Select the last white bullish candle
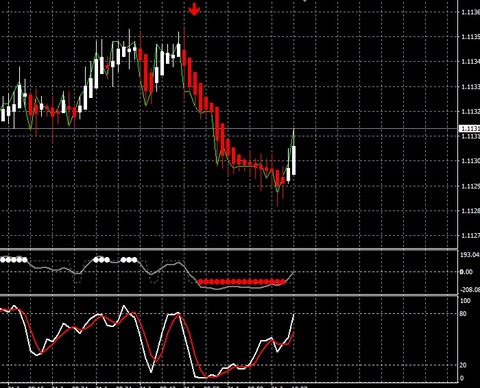Image resolution: width=480 pixels, height=388 pixels. click(x=294, y=160)
